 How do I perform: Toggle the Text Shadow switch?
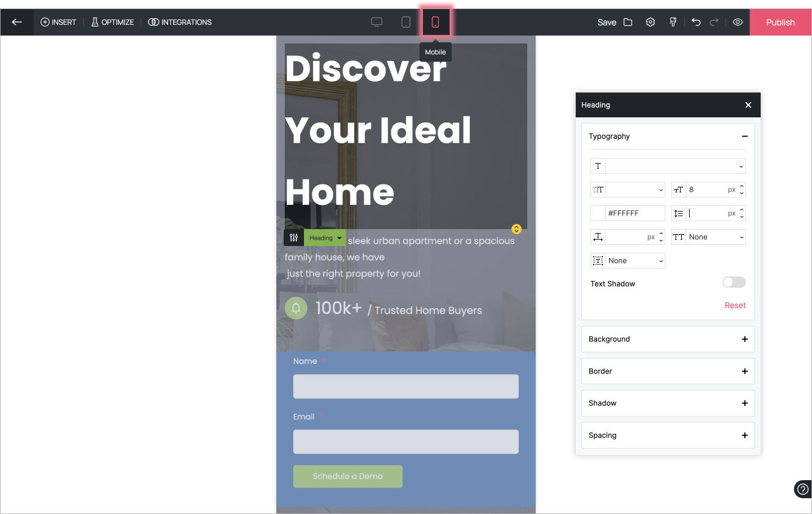click(734, 282)
